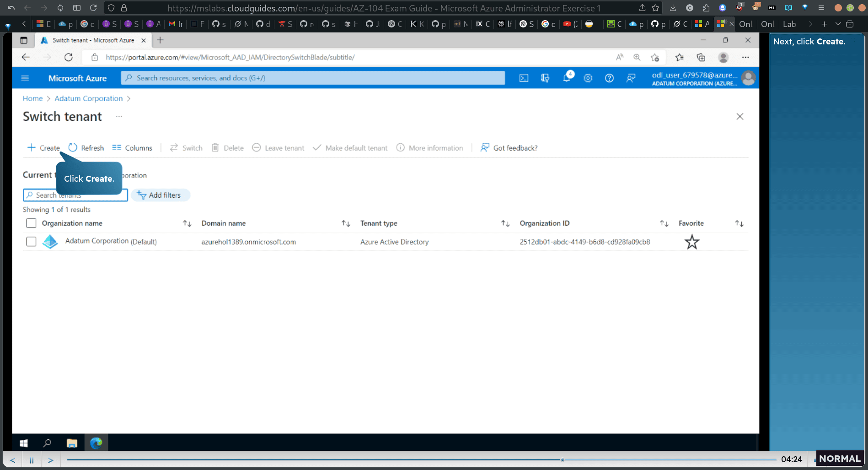Open Windows Start menu
This screenshot has height=470, width=868.
pyautogui.click(x=24, y=443)
